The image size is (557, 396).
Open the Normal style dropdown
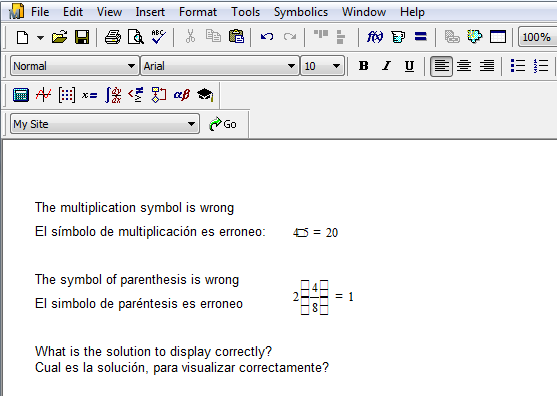74,66
